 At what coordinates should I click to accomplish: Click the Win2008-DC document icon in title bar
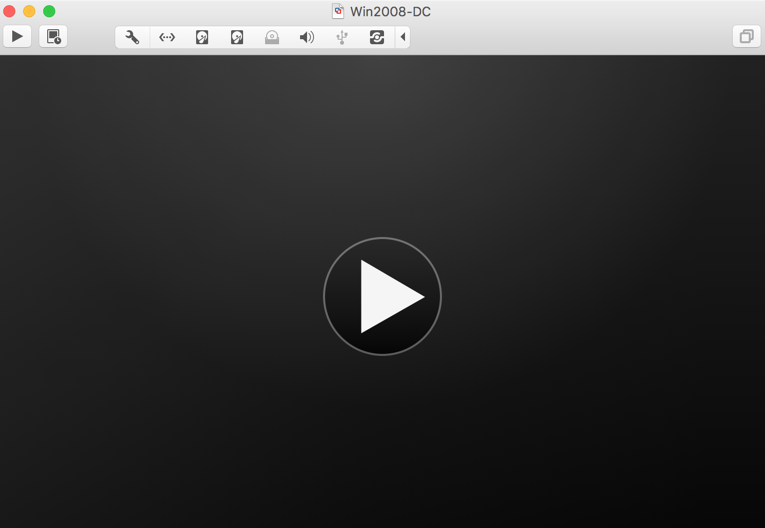(x=338, y=11)
